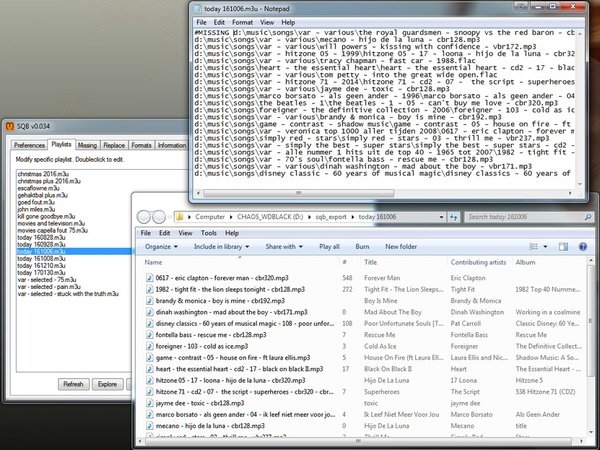Click mp3 icon of brandy & monica file
This screenshot has height=450, width=600.
150,301
